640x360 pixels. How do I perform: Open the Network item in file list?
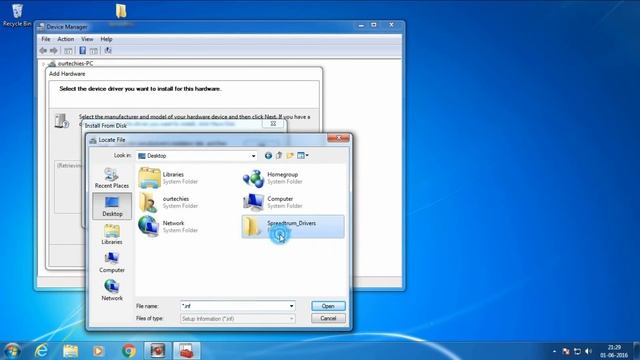coord(168,227)
